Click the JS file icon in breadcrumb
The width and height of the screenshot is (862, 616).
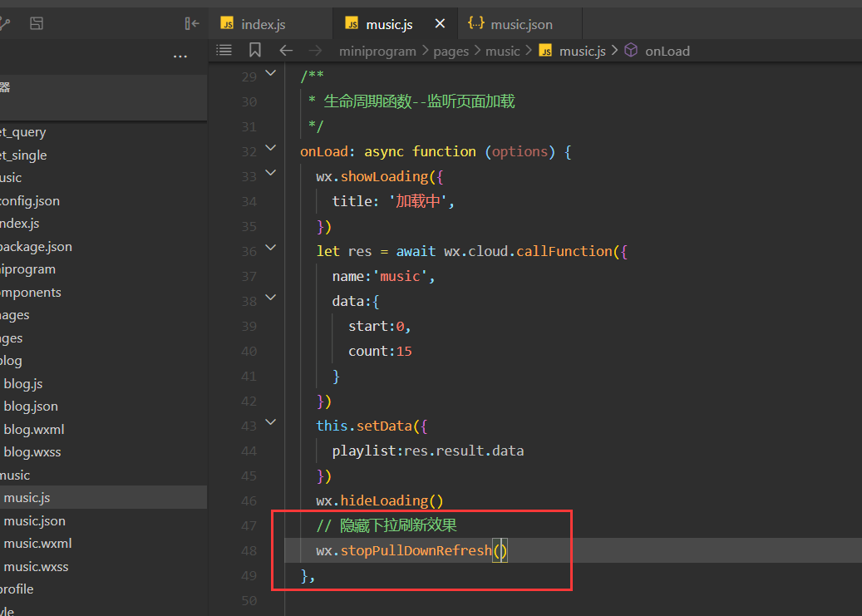tap(545, 51)
